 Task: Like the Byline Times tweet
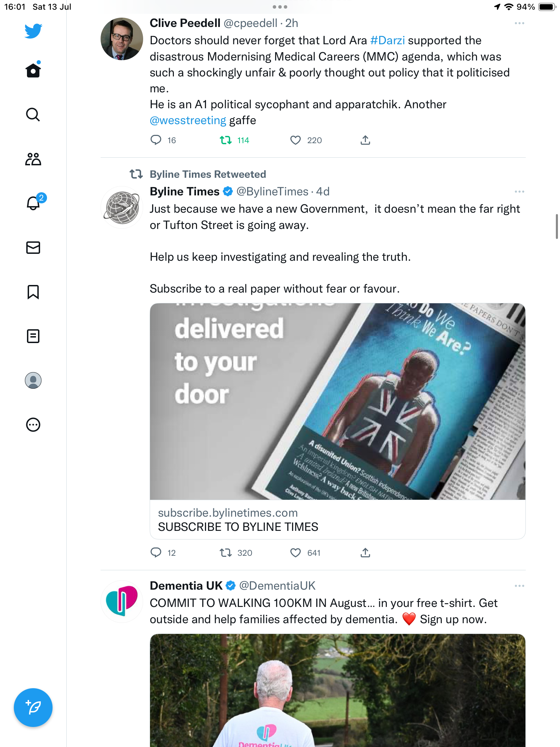(295, 553)
